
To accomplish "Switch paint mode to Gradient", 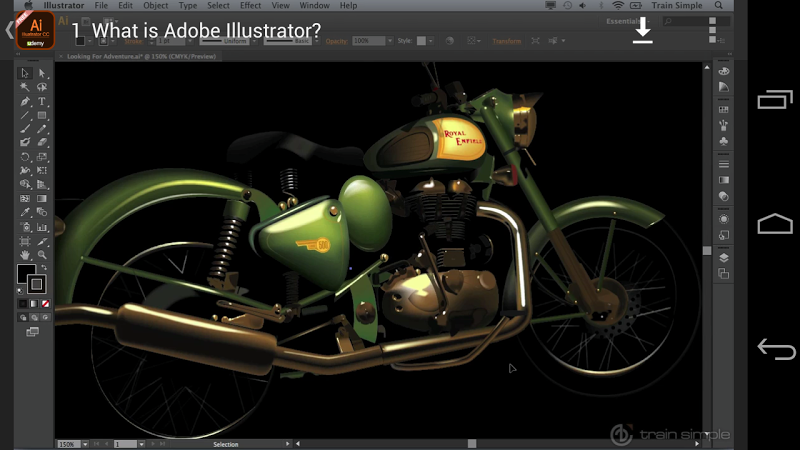I will (33, 303).
